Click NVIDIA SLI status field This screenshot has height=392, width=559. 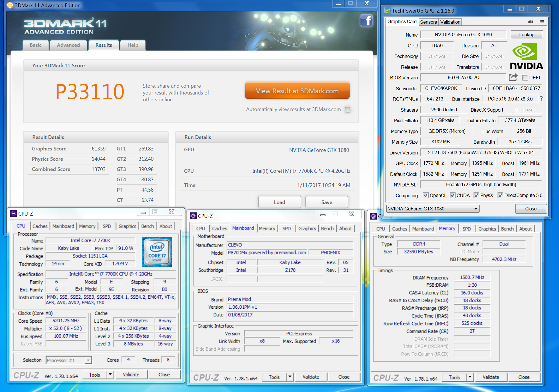click(x=481, y=184)
